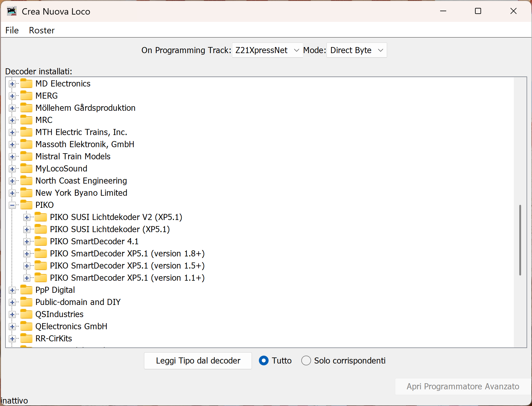Select the PIKO folder icon

pos(26,205)
